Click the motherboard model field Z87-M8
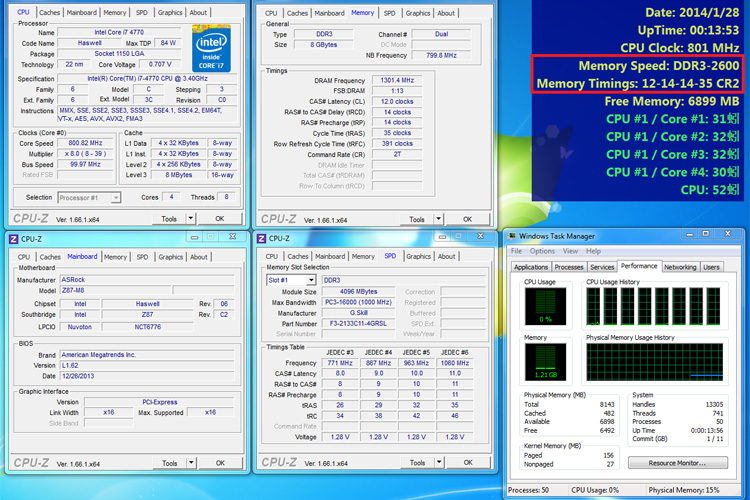The height and width of the screenshot is (500, 750). click(115, 290)
